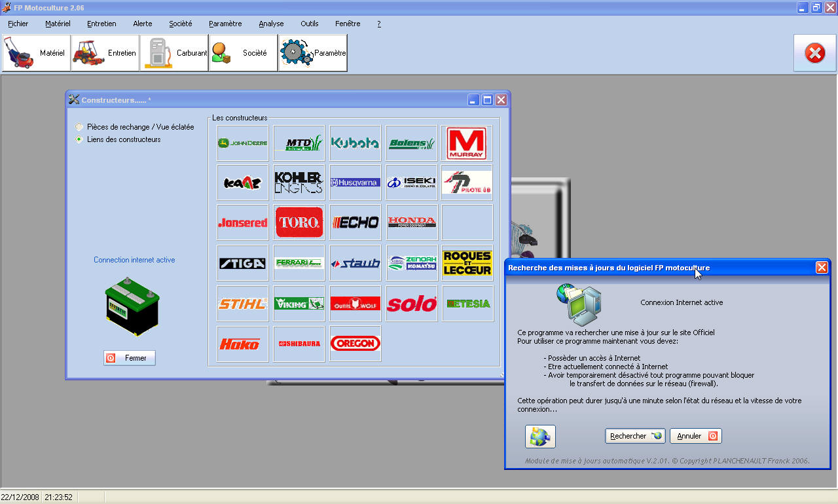Select the Husqvarna logo tile
Screen dimensions: 838x504
[355, 183]
